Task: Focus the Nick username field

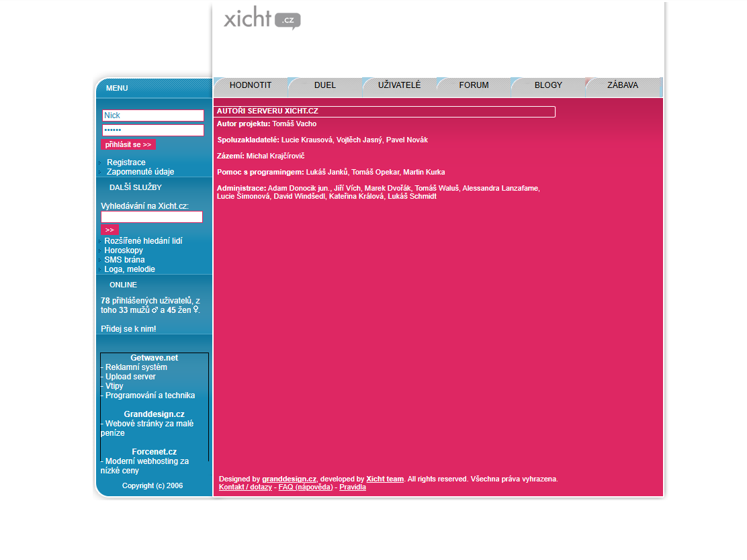Action: click(153, 115)
